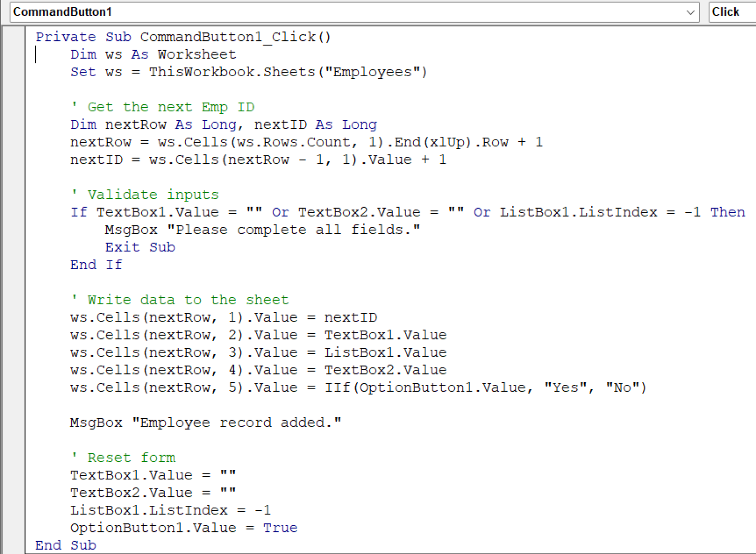
Task: Click the Exit Sub statement
Action: pos(140,247)
